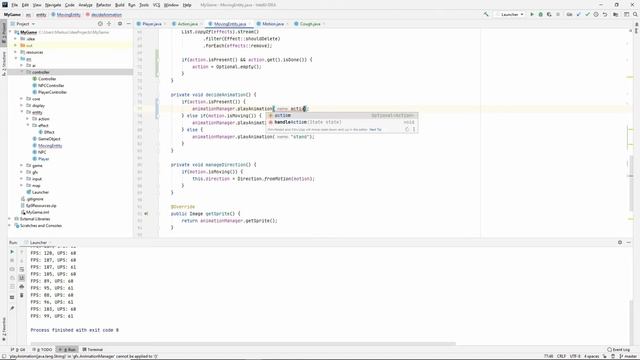Screen dimensions: 640x360
Task: Run with coverage from the top toolbar
Action: [549, 14]
